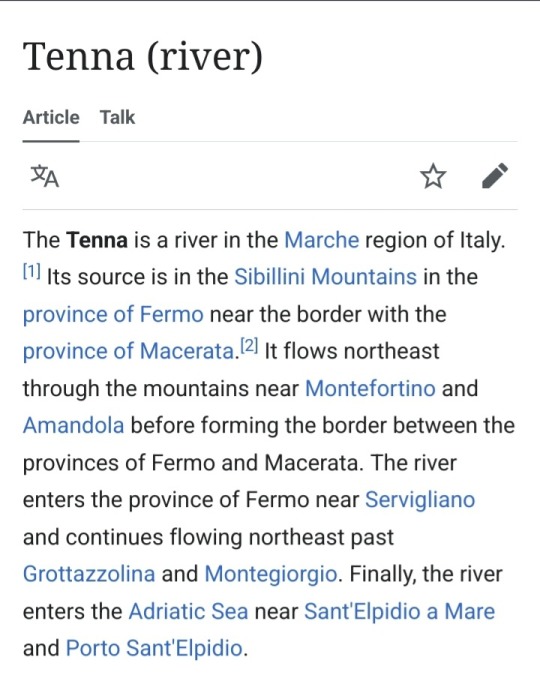Open the Marche link
The height and width of the screenshot is (675, 540).
(321, 240)
